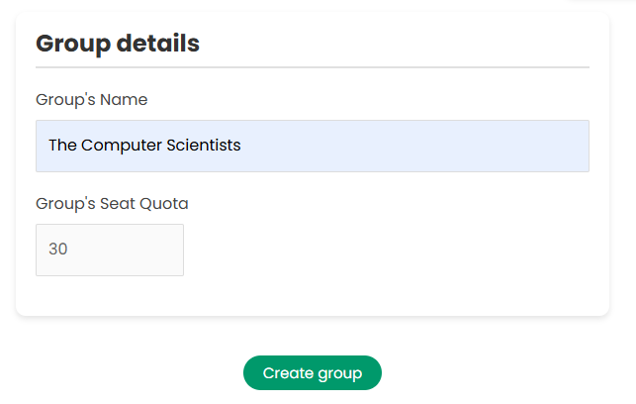Click the word Scientists in name field
The height and width of the screenshot is (404, 636).
pyautogui.click(x=204, y=145)
